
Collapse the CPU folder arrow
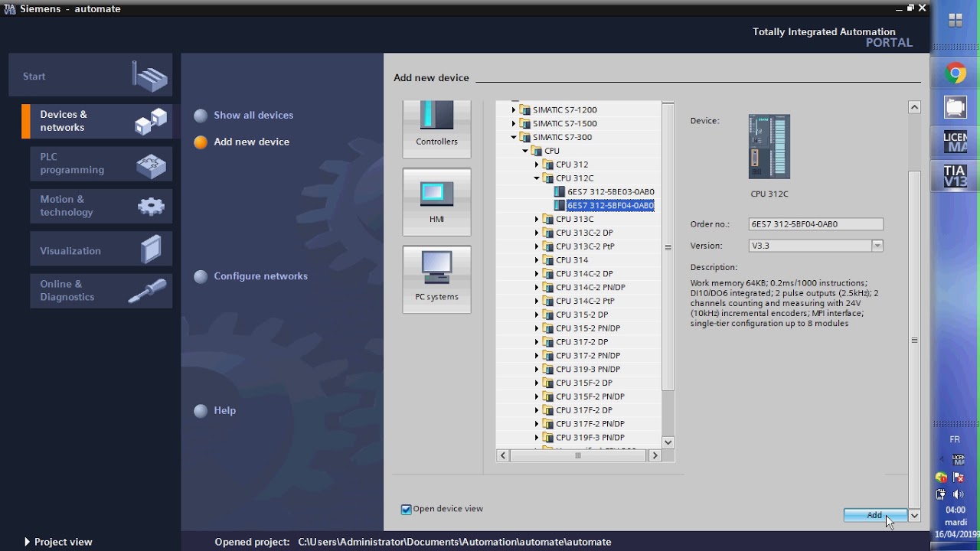[525, 151]
